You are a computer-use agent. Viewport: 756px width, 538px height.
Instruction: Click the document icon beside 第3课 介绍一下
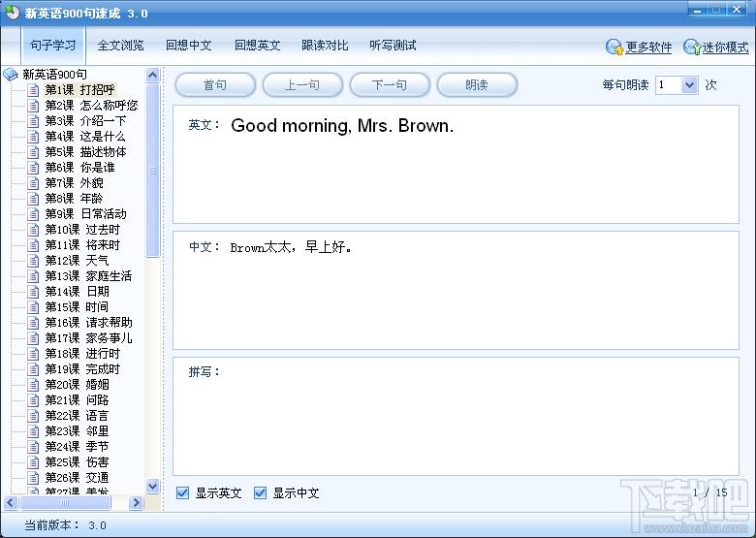[x=33, y=121]
